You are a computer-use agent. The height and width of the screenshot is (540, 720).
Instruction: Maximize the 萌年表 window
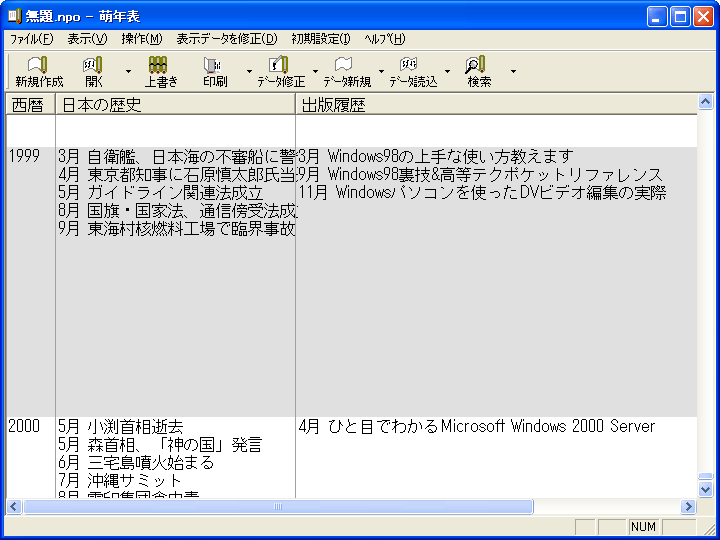[x=681, y=17]
